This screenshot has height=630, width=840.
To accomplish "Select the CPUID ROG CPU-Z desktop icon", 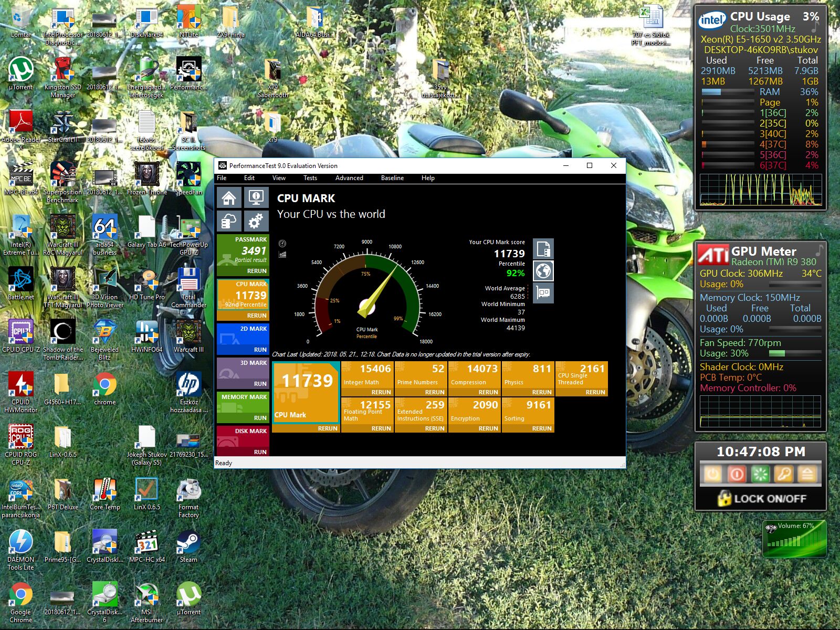I will (21, 444).
